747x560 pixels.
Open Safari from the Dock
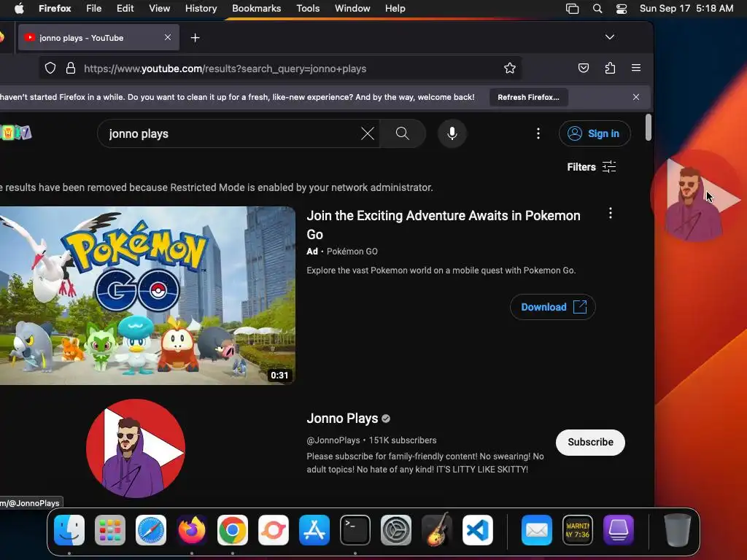pyautogui.click(x=151, y=530)
